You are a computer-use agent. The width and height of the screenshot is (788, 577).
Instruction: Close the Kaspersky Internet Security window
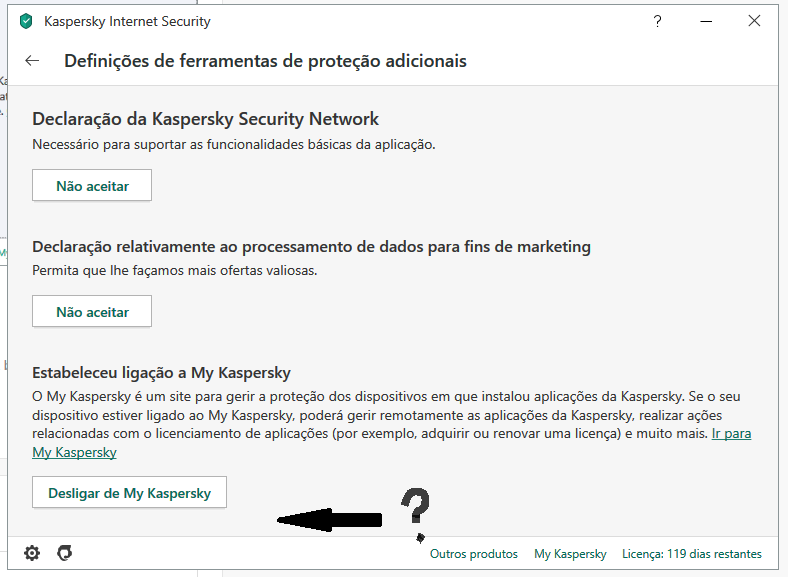(754, 21)
